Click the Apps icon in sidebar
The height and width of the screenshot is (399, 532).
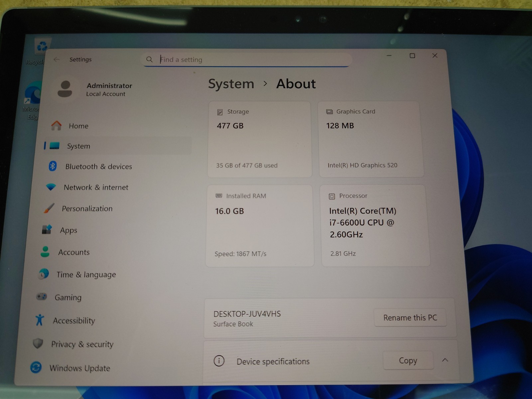47,230
